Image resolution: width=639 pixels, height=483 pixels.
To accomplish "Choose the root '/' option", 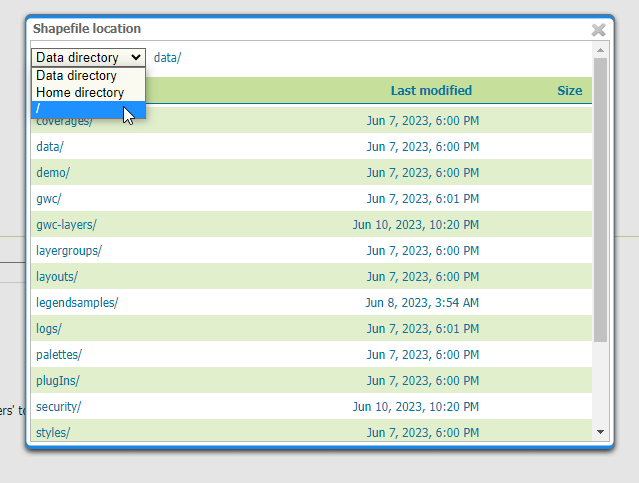I will tap(80, 109).
